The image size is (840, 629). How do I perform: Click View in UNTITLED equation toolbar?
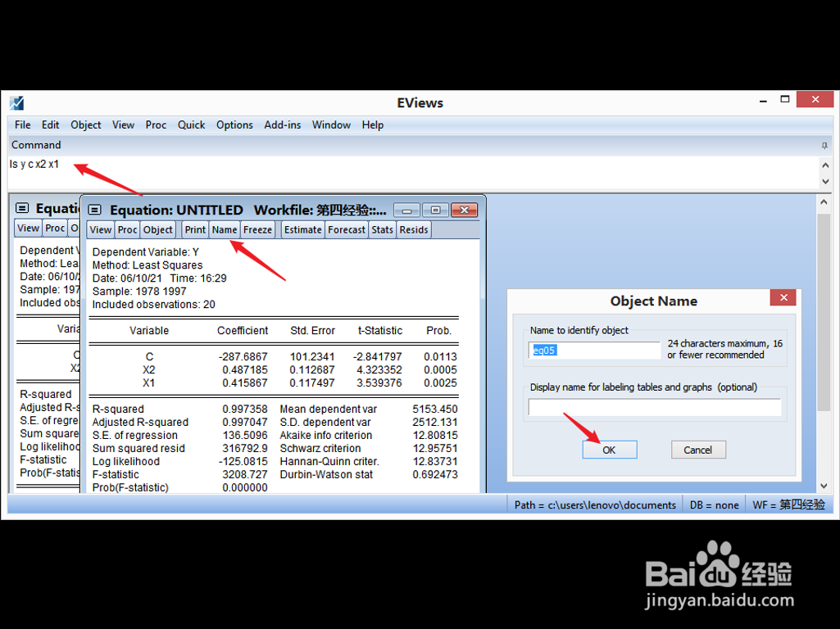[x=101, y=229]
